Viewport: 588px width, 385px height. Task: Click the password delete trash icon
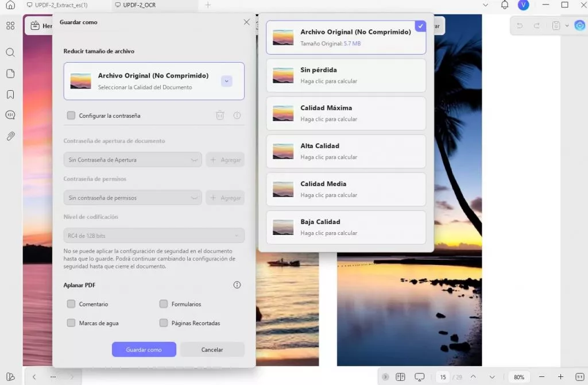click(x=220, y=115)
